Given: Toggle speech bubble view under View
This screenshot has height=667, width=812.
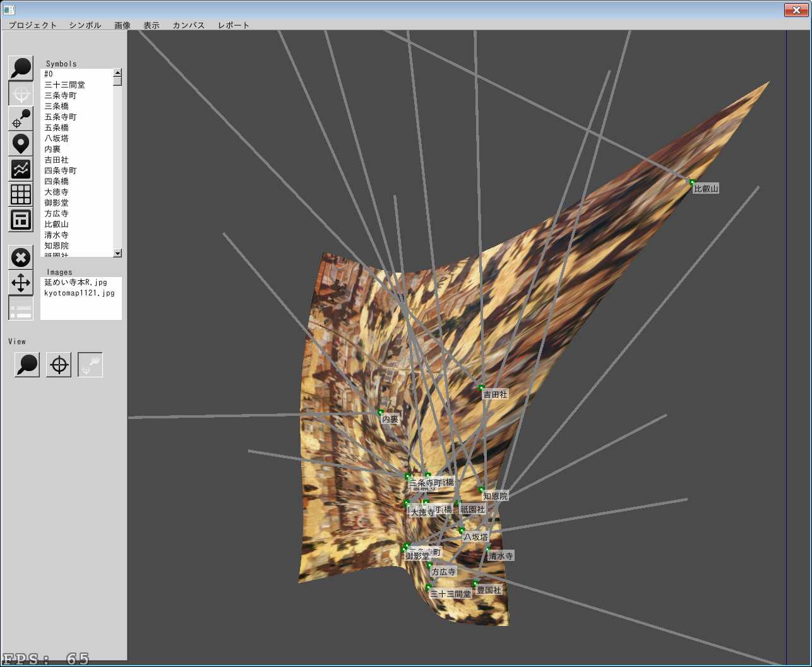Looking at the screenshot, I should tap(27, 365).
